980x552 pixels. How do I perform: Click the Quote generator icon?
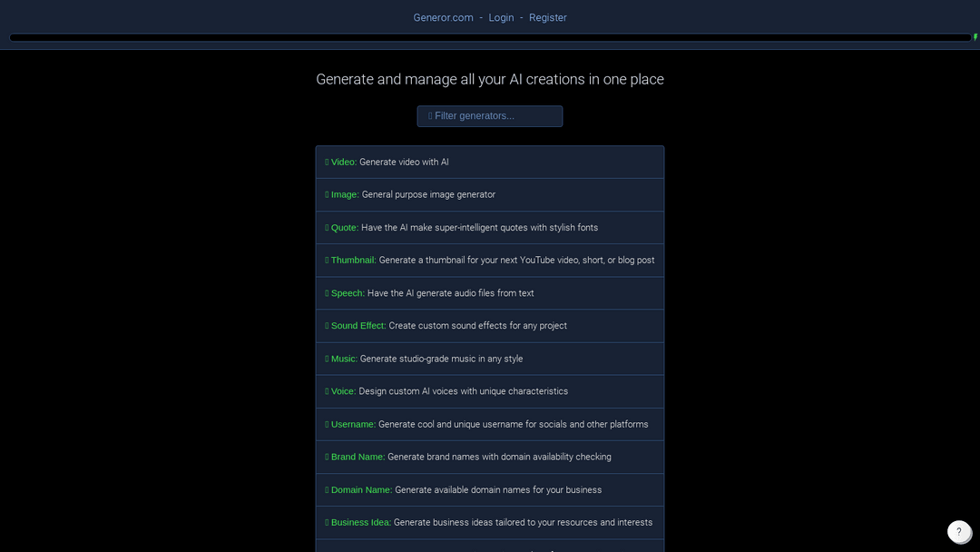(327, 227)
